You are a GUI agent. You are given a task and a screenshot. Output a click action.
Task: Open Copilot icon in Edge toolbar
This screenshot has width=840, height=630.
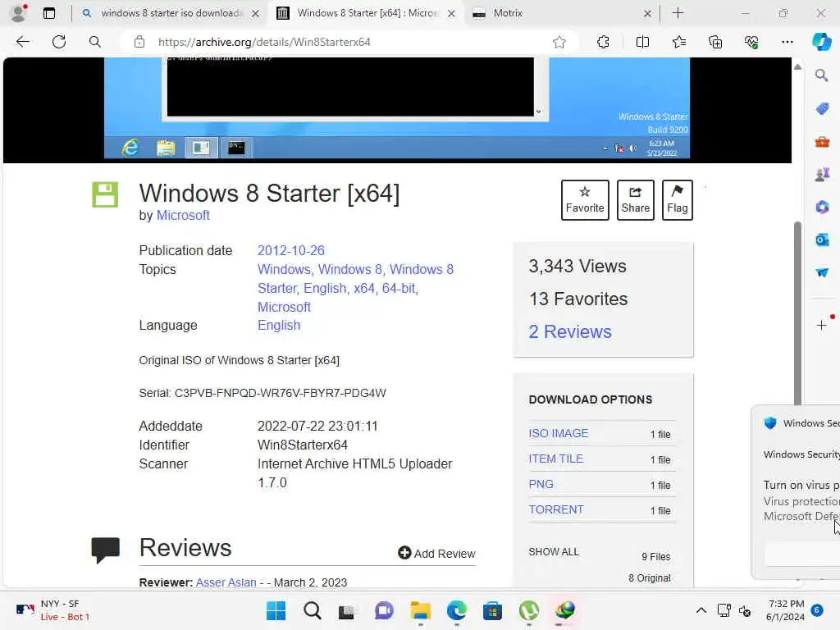(821, 42)
